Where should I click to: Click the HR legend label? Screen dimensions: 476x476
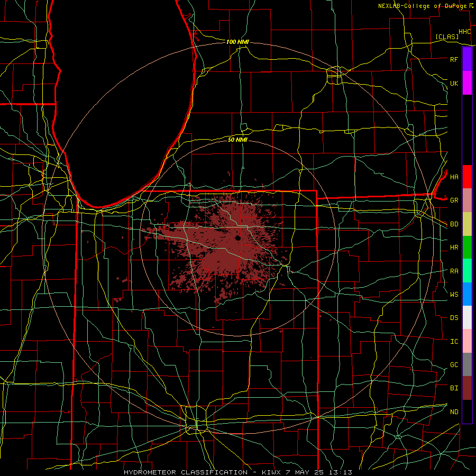pos(454,248)
